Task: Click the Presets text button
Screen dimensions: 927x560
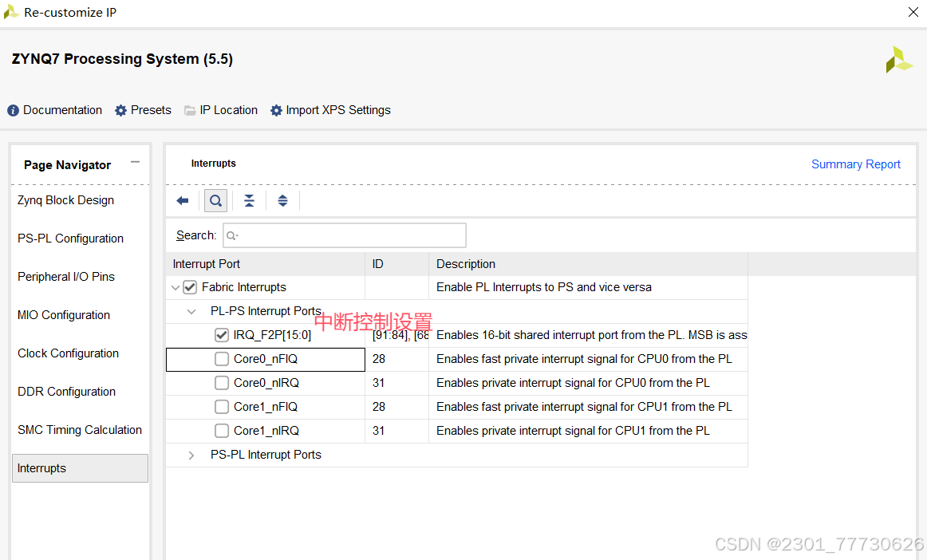Action: (151, 111)
